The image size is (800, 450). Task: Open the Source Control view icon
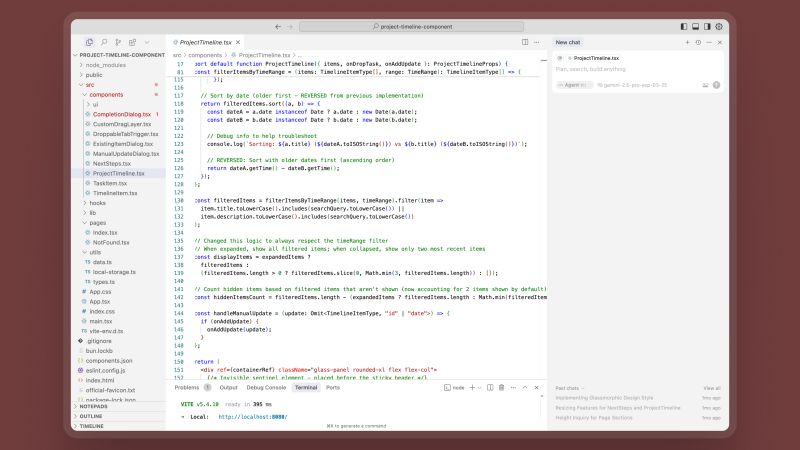(118, 42)
